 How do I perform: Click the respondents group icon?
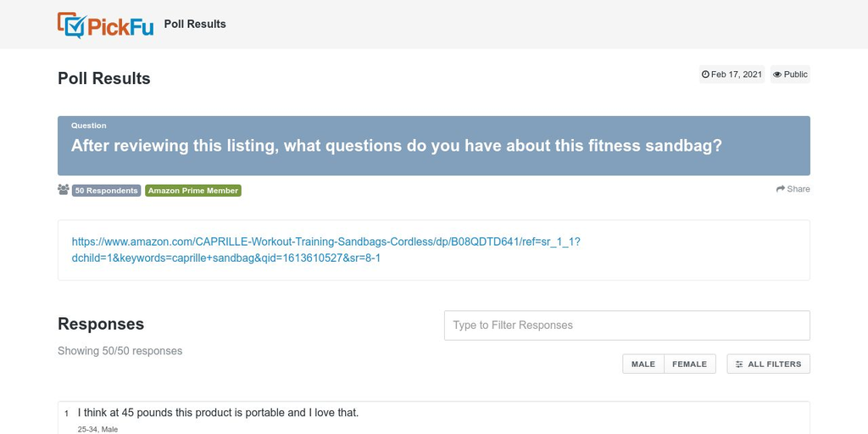point(63,190)
